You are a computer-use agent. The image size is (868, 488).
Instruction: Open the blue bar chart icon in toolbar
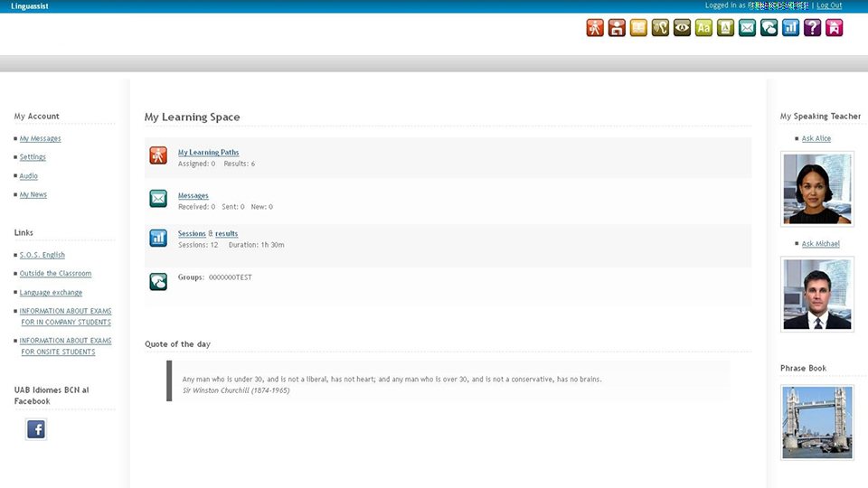pyautogui.click(x=790, y=28)
